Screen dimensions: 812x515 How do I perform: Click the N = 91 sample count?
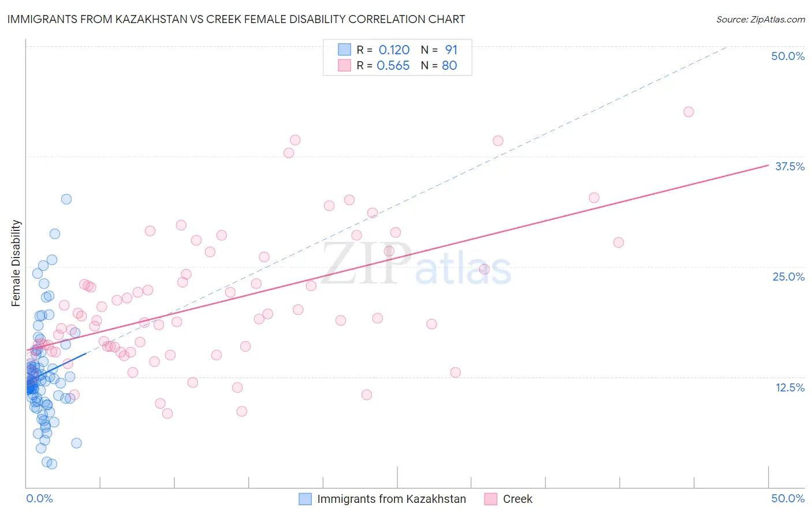tap(439, 50)
